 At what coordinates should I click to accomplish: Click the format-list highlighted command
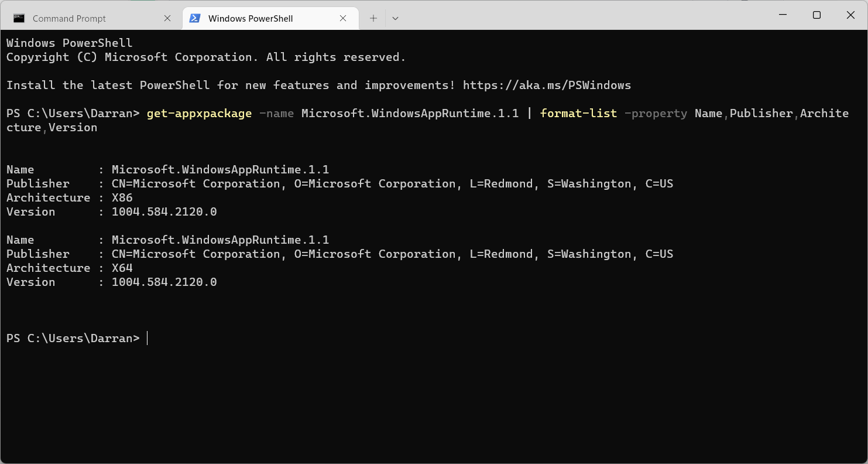coord(578,113)
